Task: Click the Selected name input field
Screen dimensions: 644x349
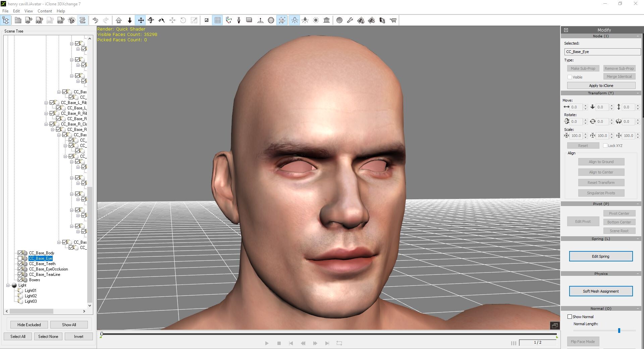Action: pyautogui.click(x=602, y=52)
